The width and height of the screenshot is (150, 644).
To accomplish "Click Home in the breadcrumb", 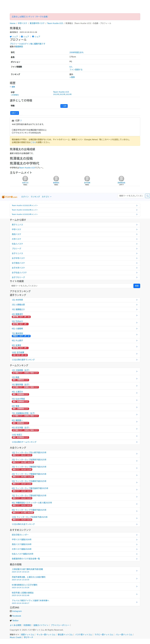I will [x=12, y=23].
